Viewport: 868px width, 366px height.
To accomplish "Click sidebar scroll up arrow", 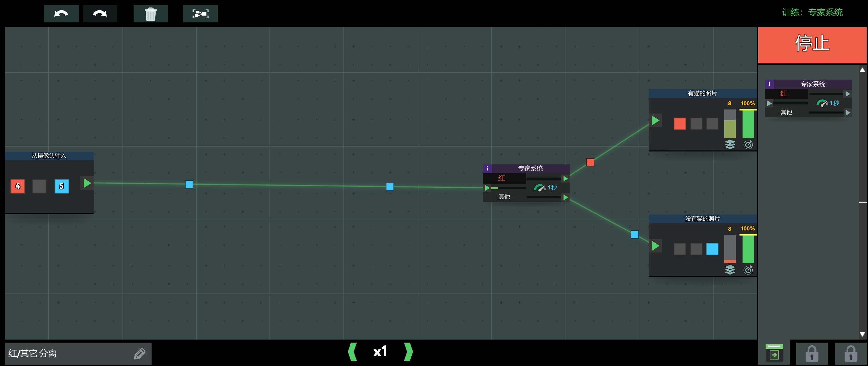I will click(863, 69).
